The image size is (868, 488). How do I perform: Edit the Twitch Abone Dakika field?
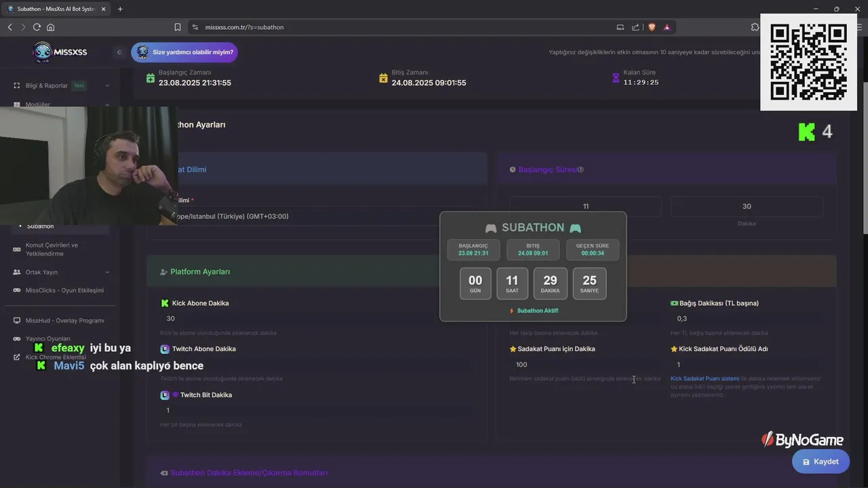pyautogui.click(x=316, y=365)
